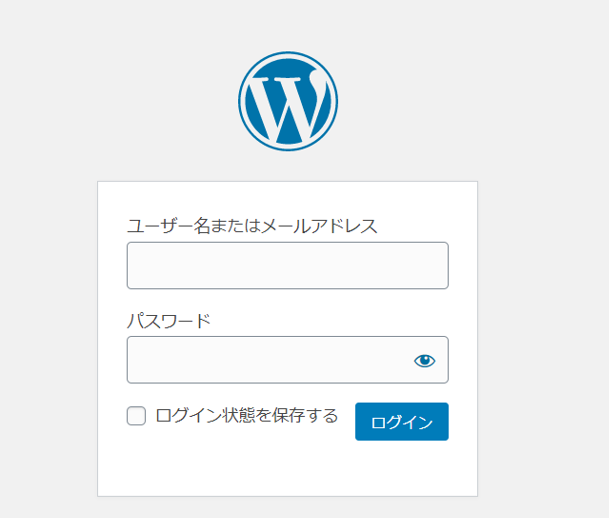The width and height of the screenshot is (609, 518).
Task: Check the box to stay logged in
Action: click(x=136, y=416)
